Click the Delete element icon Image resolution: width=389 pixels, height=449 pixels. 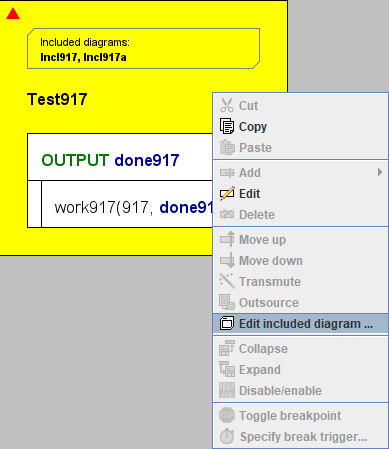[227, 214]
